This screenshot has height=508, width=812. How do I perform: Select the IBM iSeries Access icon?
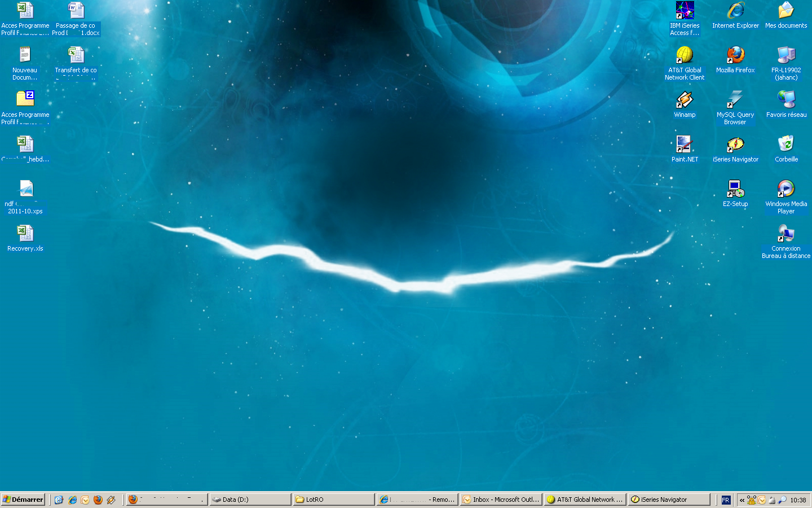click(x=685, y=11)
